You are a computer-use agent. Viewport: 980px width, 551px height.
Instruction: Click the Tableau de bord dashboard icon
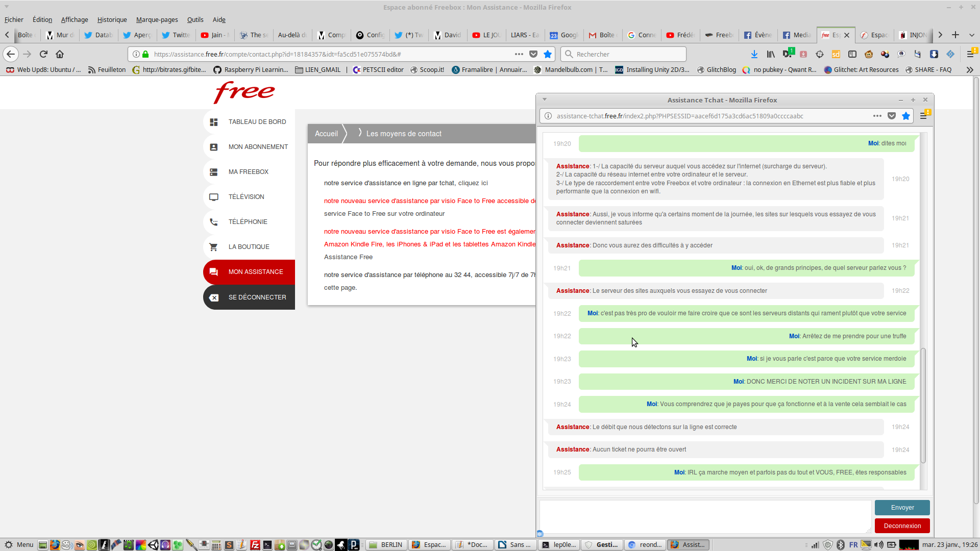point(214,122)
